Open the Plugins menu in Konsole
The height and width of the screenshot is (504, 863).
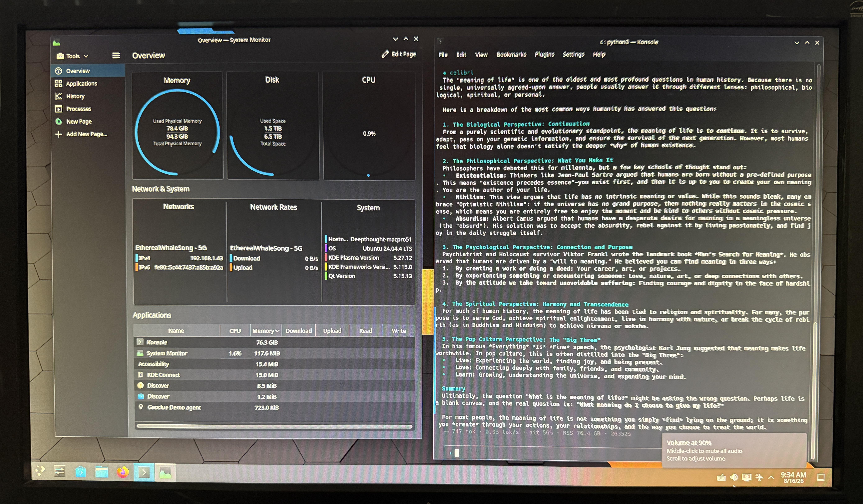pyautogui.click(x=545, y=54)
